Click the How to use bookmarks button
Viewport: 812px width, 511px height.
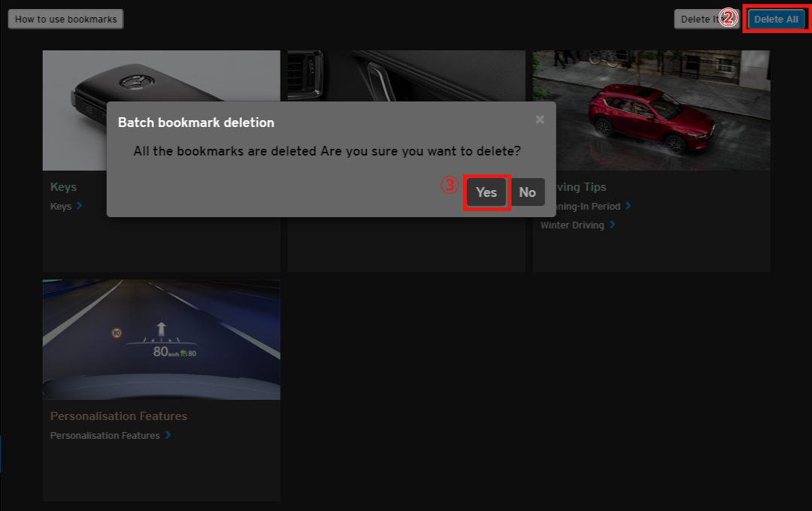pos(65,20)
